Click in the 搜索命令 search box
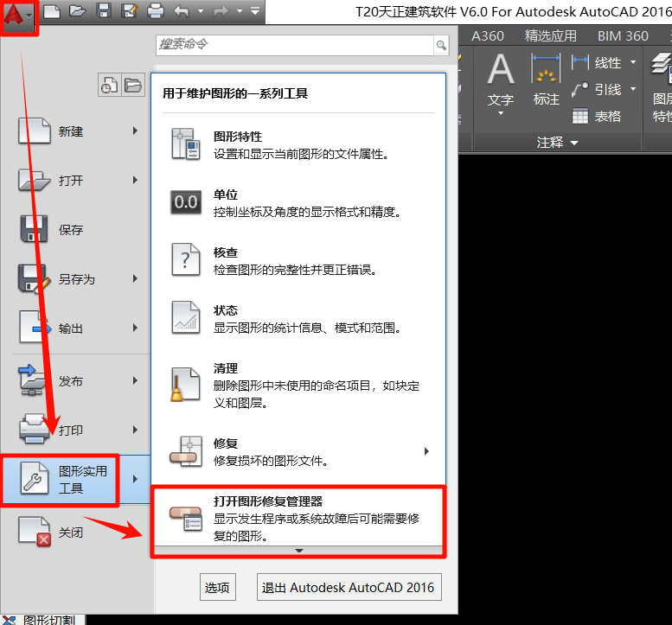This screenshot has height=625, width=672. (x=295, y=45)
